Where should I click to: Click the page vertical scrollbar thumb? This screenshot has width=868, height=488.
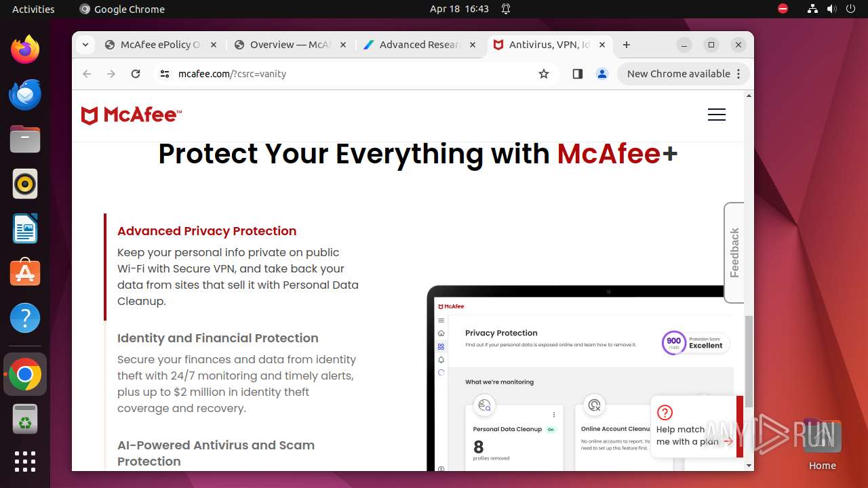tap(749, 361)
